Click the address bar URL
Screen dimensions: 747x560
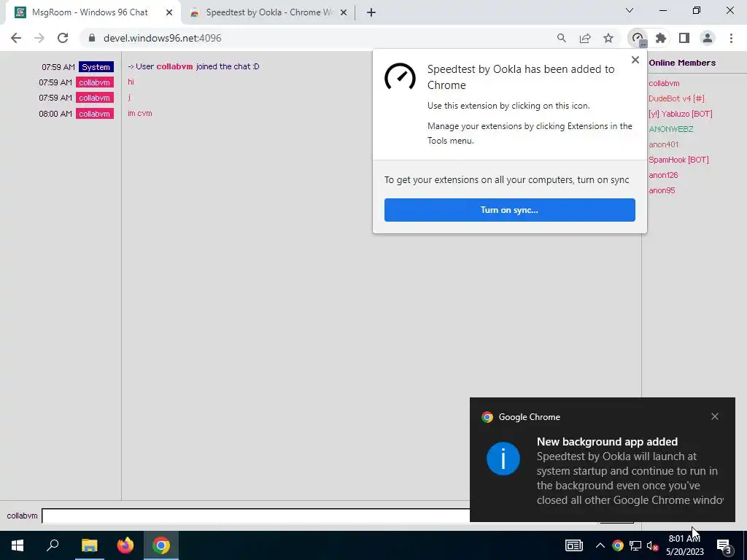163,38
